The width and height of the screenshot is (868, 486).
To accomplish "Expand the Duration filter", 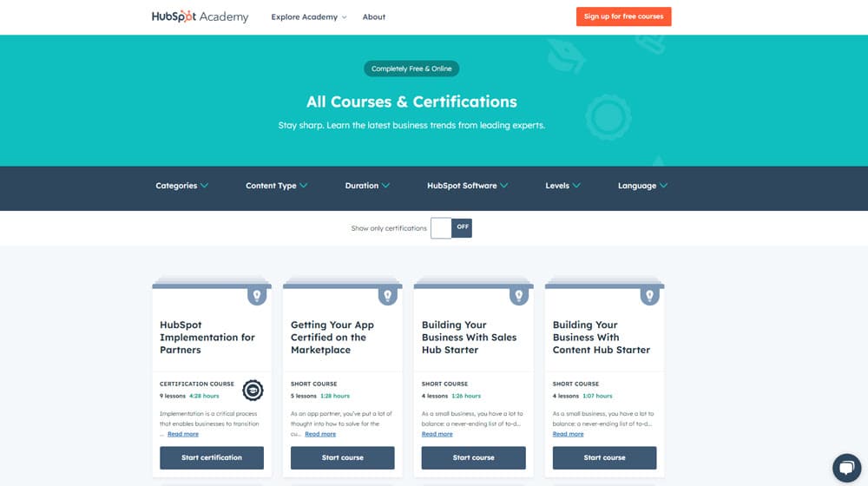I will coord(367,186).
